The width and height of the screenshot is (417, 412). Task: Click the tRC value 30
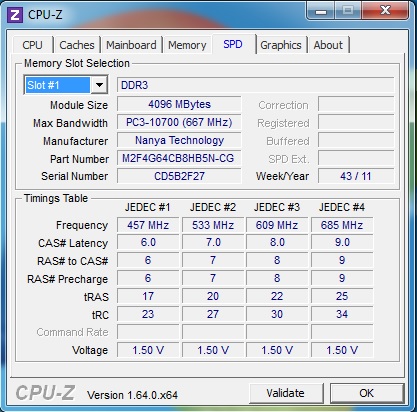pyautogui.click(x=277, y=314)
